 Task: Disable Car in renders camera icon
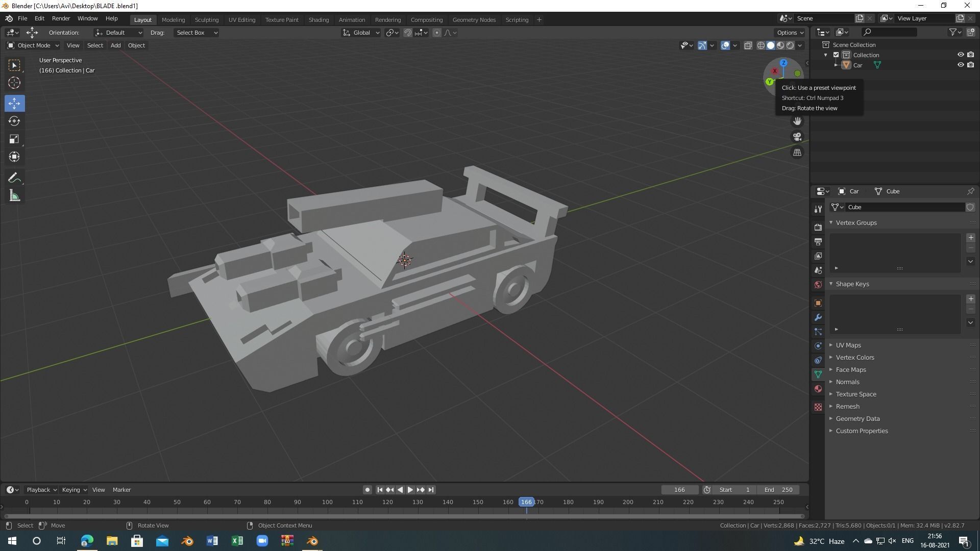point(970,65)
